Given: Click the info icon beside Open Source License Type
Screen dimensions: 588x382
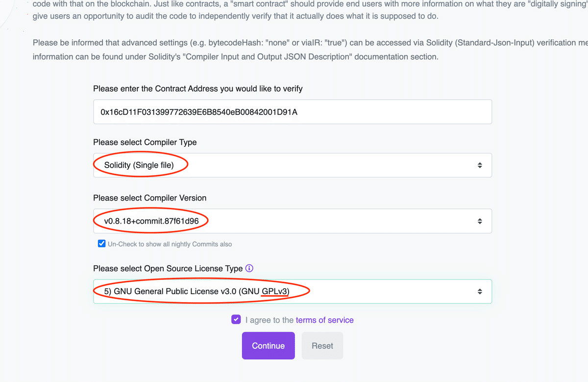Looking at the screenshot, I should click(x=249, y=268).
